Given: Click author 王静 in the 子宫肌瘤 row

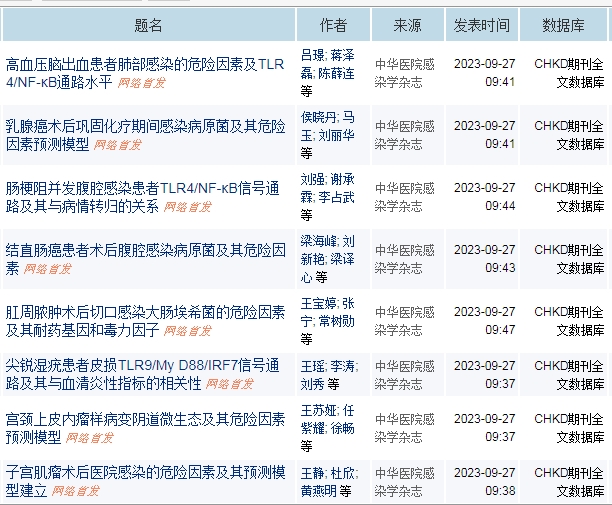Looking at the screenshot, I should pyautogui.click(x=313, y=473).
